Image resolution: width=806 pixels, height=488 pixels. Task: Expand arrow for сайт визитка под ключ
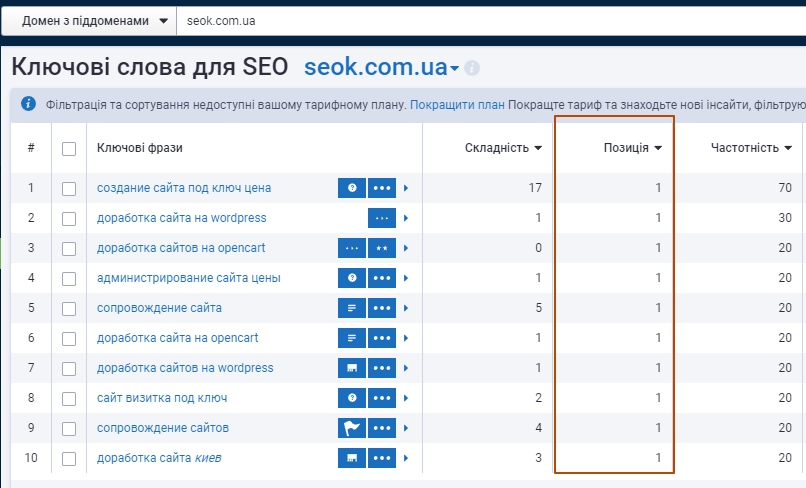(406, 398)
